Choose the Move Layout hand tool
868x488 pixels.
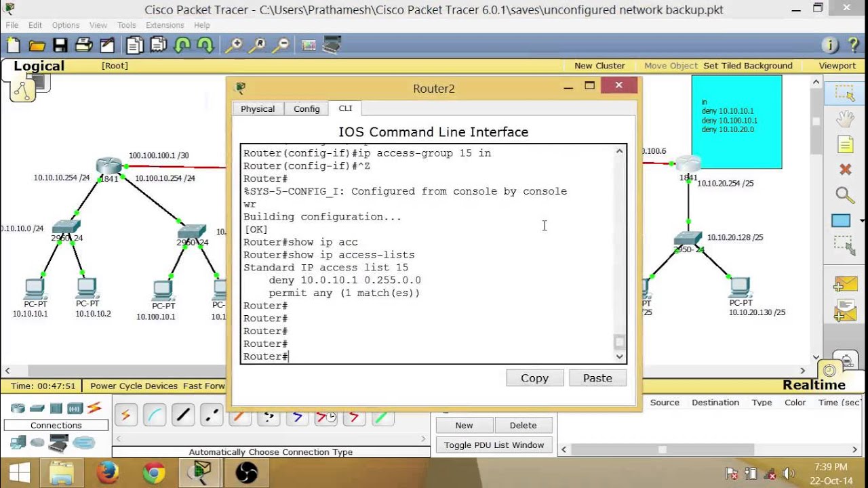coord(845,119)
